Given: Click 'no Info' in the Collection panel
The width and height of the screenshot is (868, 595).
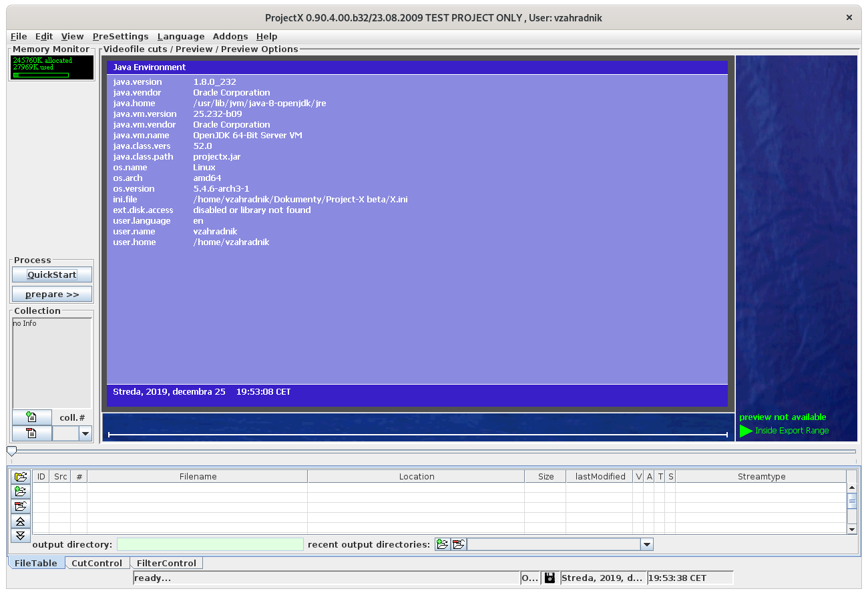Looking at the screenshot, I should tap(25, 323).
